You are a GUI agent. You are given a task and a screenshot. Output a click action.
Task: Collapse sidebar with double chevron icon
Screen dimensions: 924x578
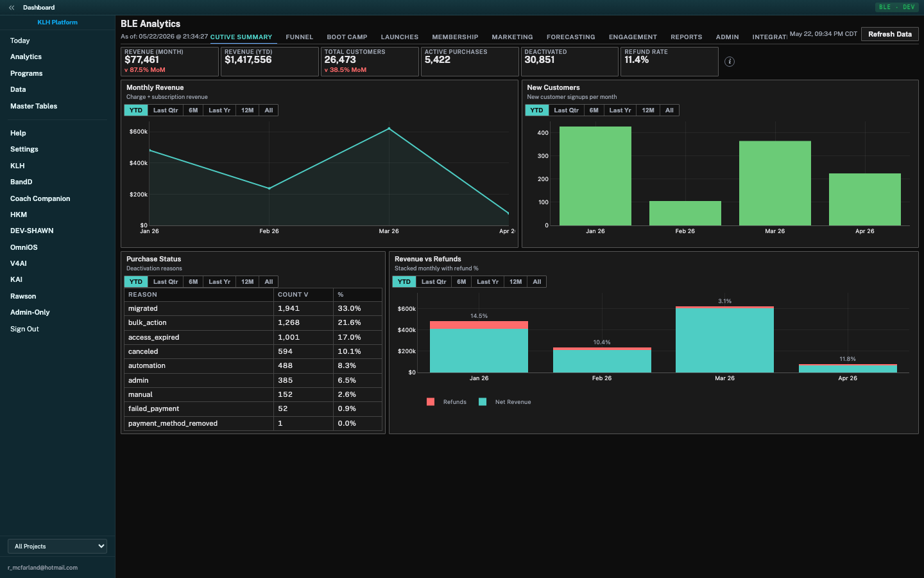point(12,8)
